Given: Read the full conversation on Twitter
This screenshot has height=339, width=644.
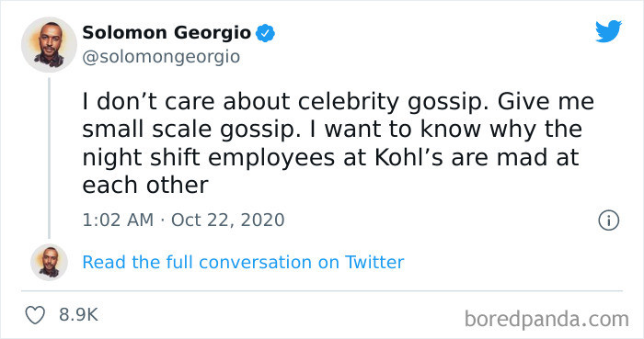Looking at the screenshot, I should (243, 263).
